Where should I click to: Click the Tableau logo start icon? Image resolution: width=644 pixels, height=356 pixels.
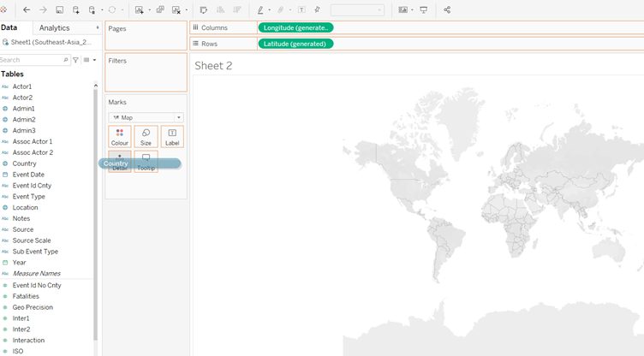pos(3,9)
